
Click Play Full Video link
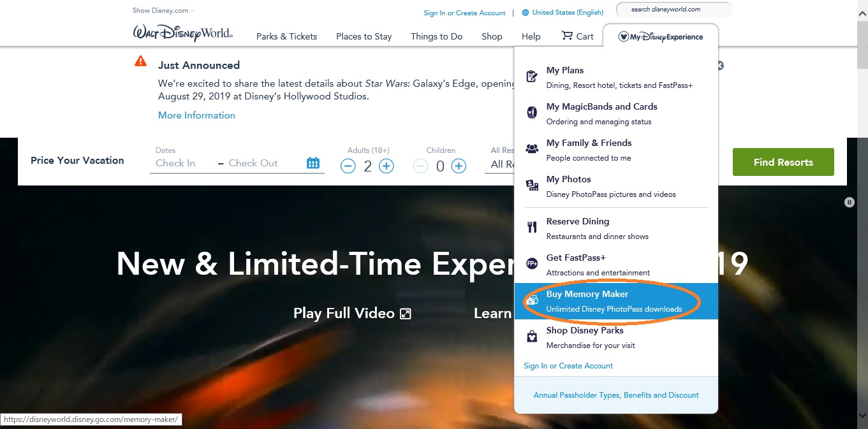352,314
